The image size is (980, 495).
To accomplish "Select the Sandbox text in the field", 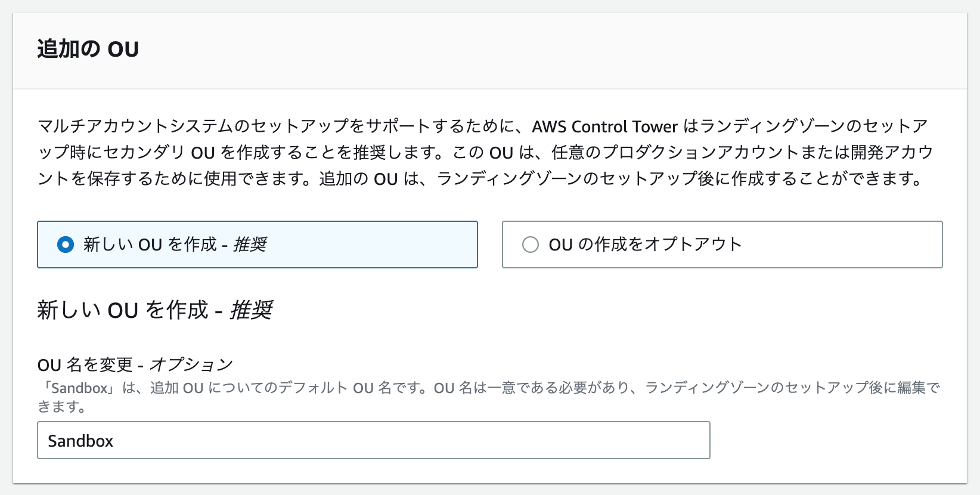I will click(x=80, y=441).
